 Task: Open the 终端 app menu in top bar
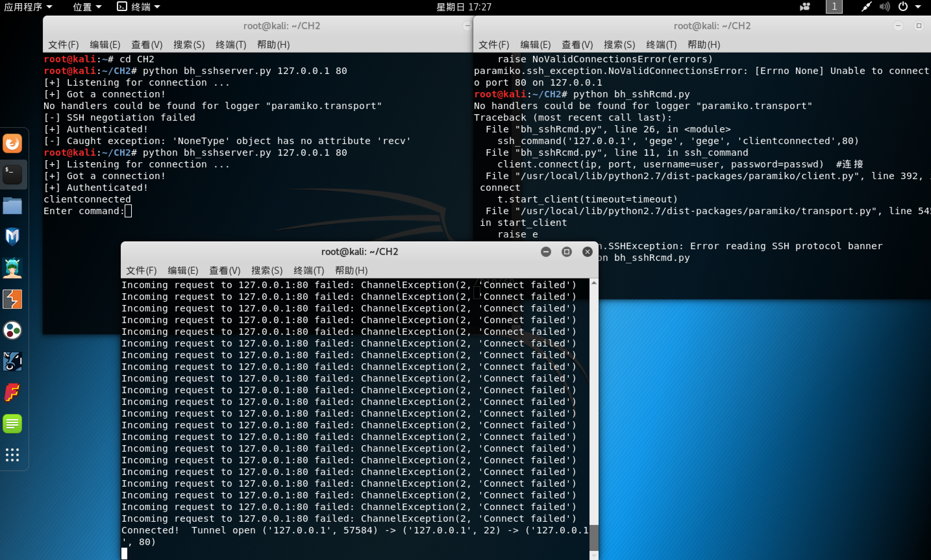[x=139, y=7]
